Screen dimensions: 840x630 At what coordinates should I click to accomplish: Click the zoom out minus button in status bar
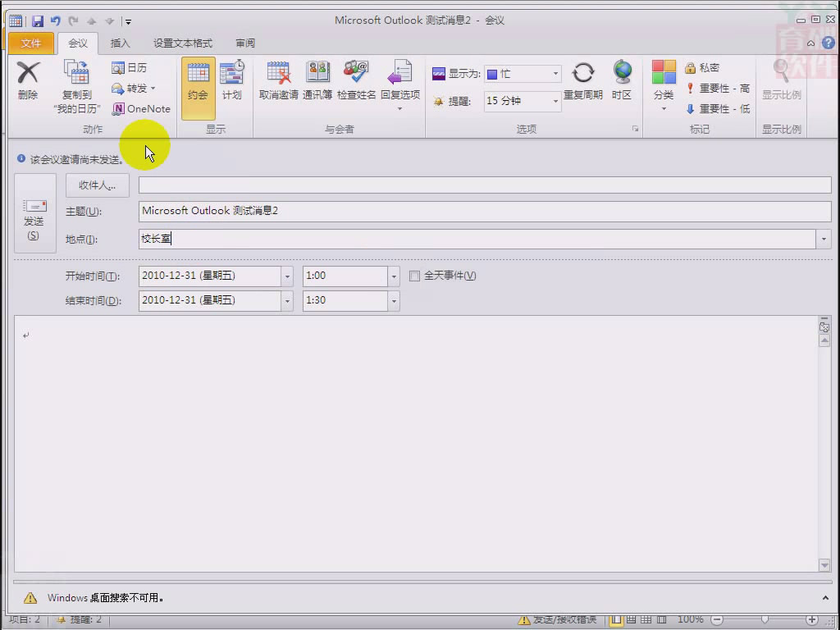pyautogui.click(x=717, y=620)
